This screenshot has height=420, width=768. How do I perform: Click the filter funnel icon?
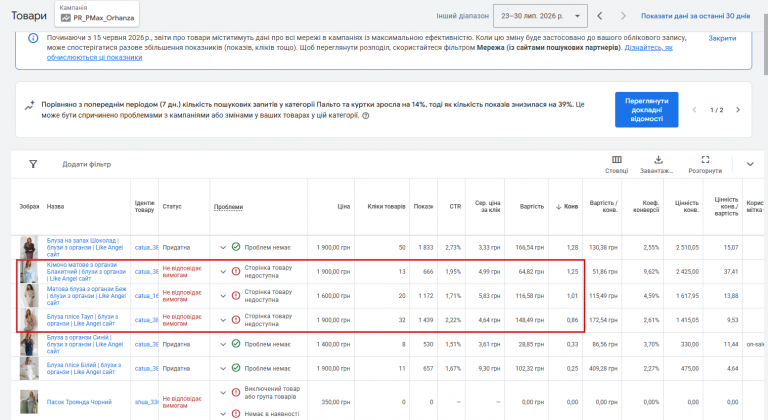tap(33, 164)
